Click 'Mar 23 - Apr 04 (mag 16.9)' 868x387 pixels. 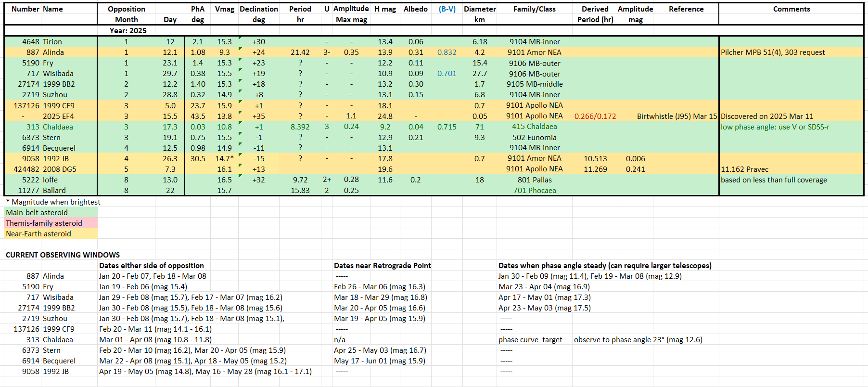pyautogui.click(x=544, y=286)
